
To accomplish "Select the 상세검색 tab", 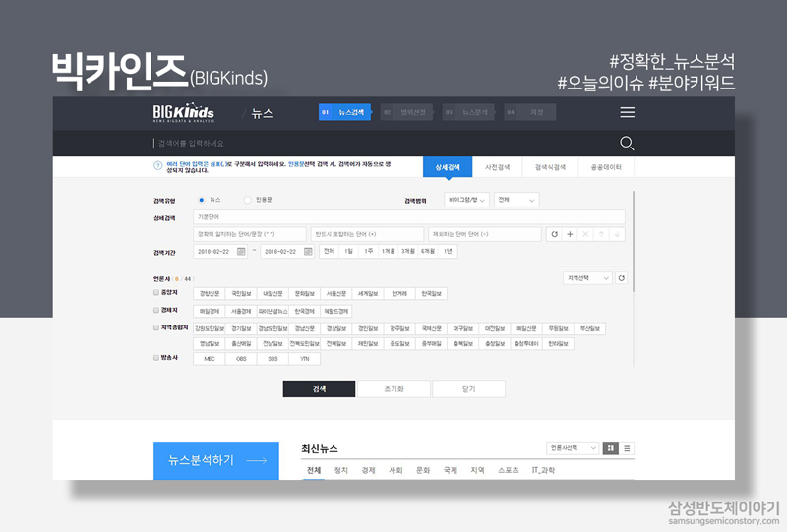I will click(x=448, y=167).
